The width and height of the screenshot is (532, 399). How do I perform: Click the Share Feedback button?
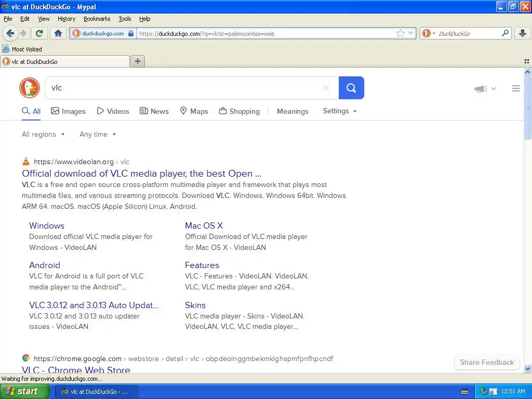click(487, 362)
